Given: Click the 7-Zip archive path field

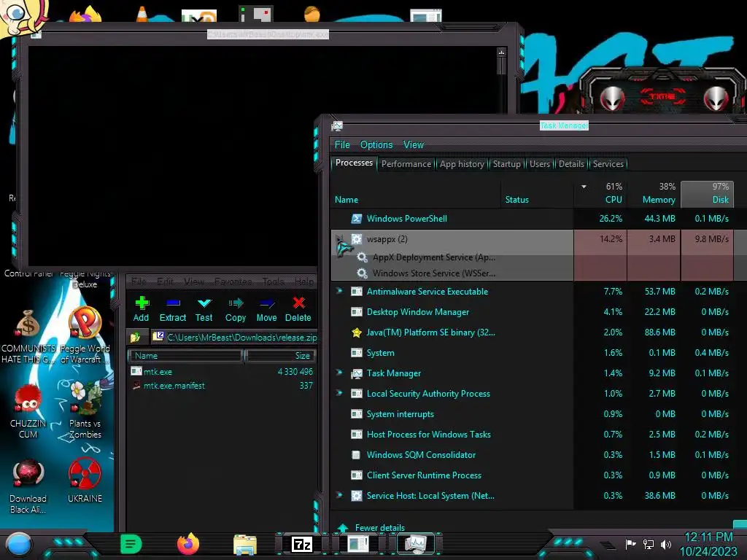Looking at the screenshot, I should [x=234, y=337].
